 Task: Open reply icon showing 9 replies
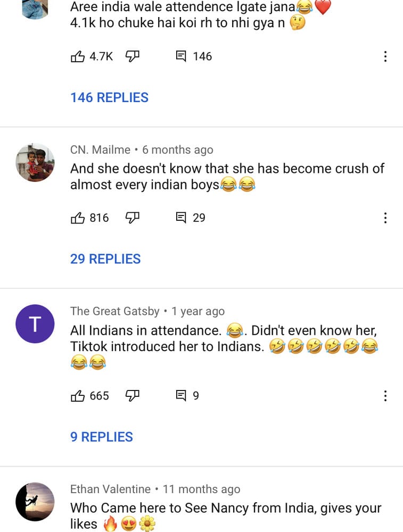181,396
